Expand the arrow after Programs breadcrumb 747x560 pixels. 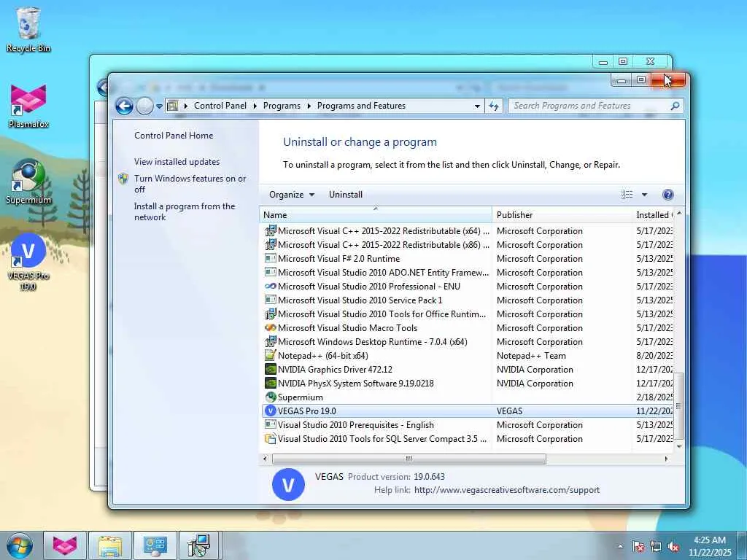309,106
